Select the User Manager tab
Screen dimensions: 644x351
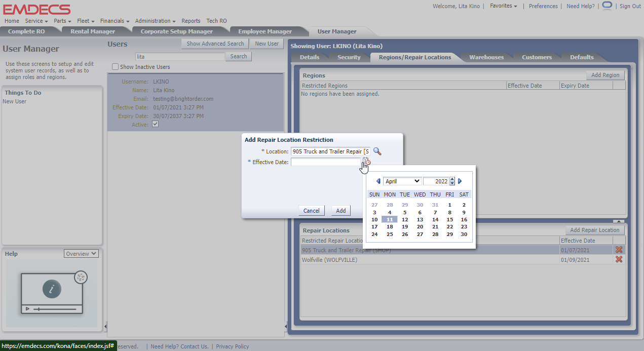tap(337, 31)
